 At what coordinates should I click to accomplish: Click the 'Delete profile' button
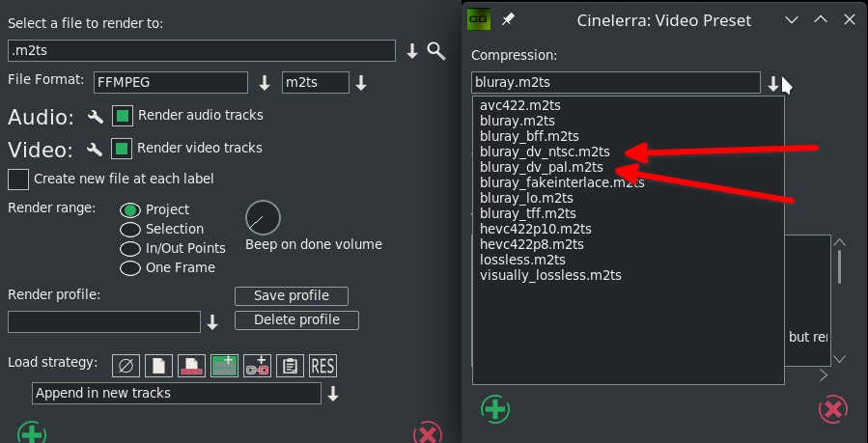click(295, 319)
